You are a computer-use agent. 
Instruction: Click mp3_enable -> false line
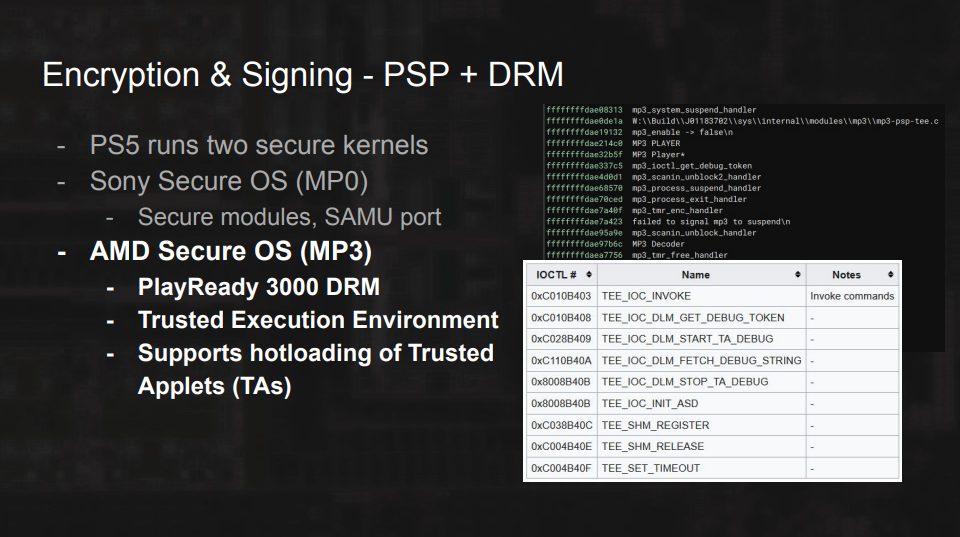click(639, 132)
